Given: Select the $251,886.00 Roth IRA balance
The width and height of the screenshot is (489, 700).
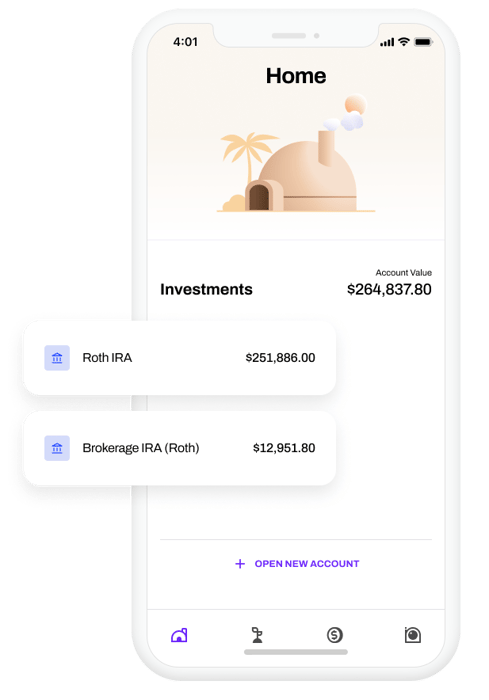Looking at the screenshot, I should pyautogui.click(x=280, y=358).
